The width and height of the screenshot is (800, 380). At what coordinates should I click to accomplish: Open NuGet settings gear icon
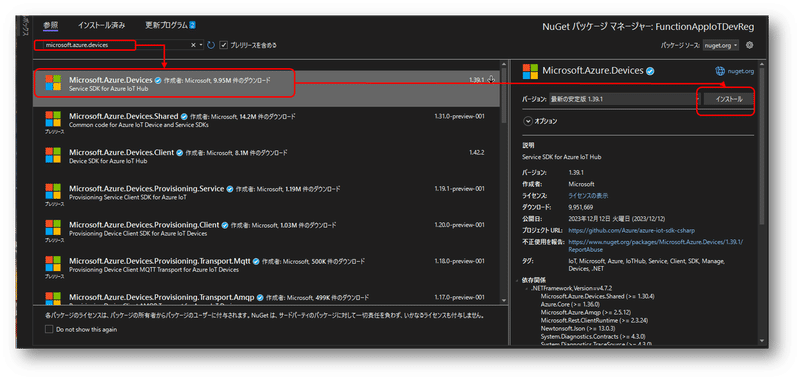click(x=749, y=45)
